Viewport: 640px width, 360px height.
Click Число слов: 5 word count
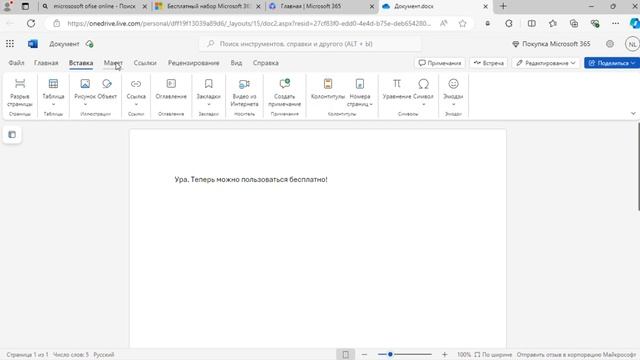(x=71, y=355)
